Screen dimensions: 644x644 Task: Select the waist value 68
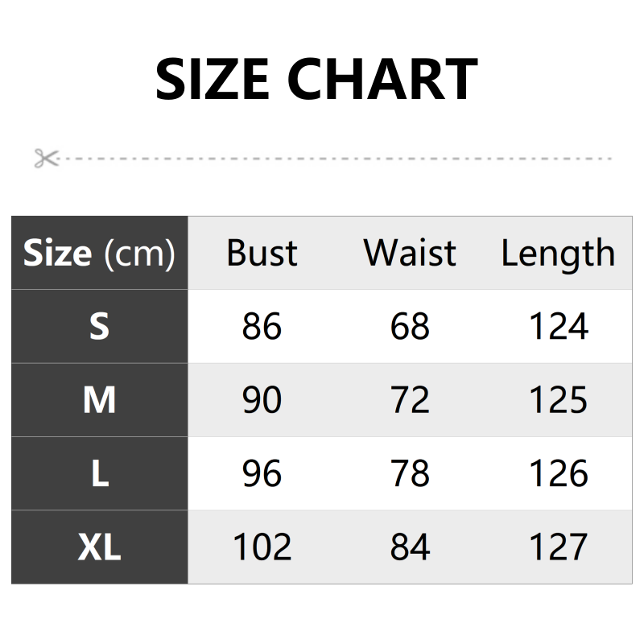(410, 327)
